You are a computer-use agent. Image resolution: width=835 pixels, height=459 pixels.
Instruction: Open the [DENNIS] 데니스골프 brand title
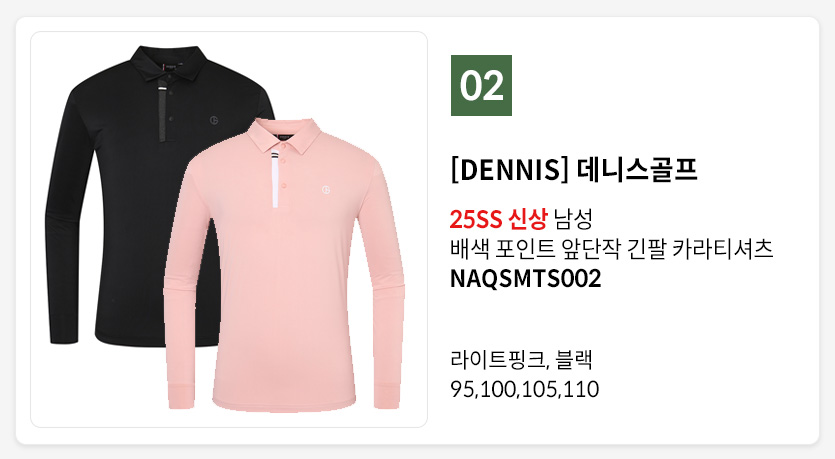(x=574, y=170)
